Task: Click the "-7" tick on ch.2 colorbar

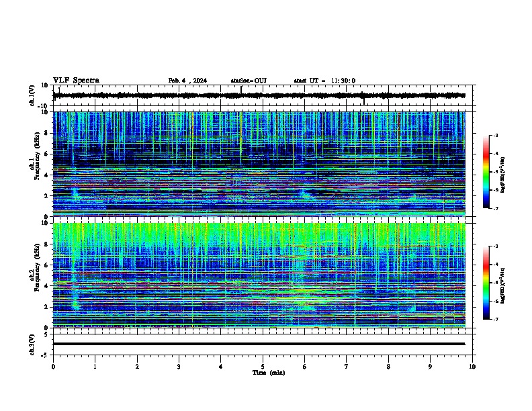Action: point(495,319)
